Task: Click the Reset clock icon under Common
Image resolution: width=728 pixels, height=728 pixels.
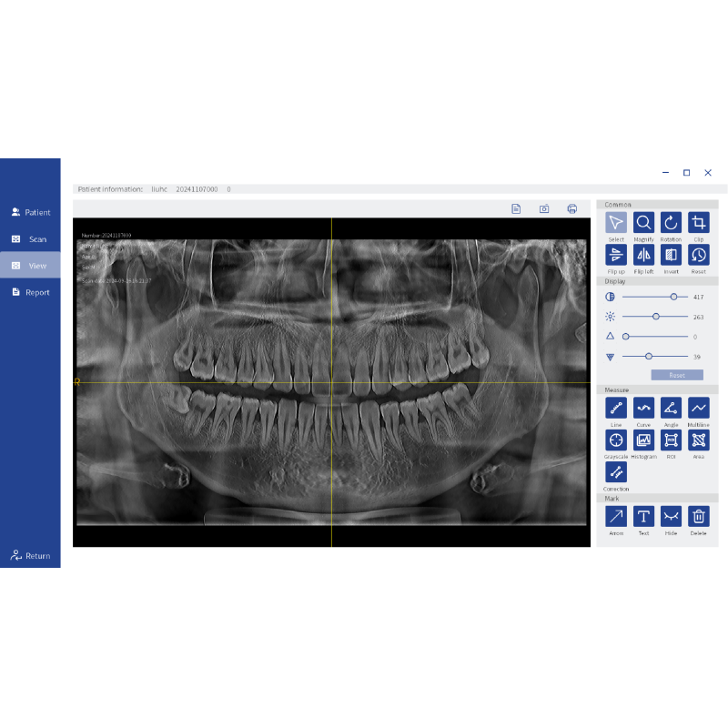Action: pos(698,255)
